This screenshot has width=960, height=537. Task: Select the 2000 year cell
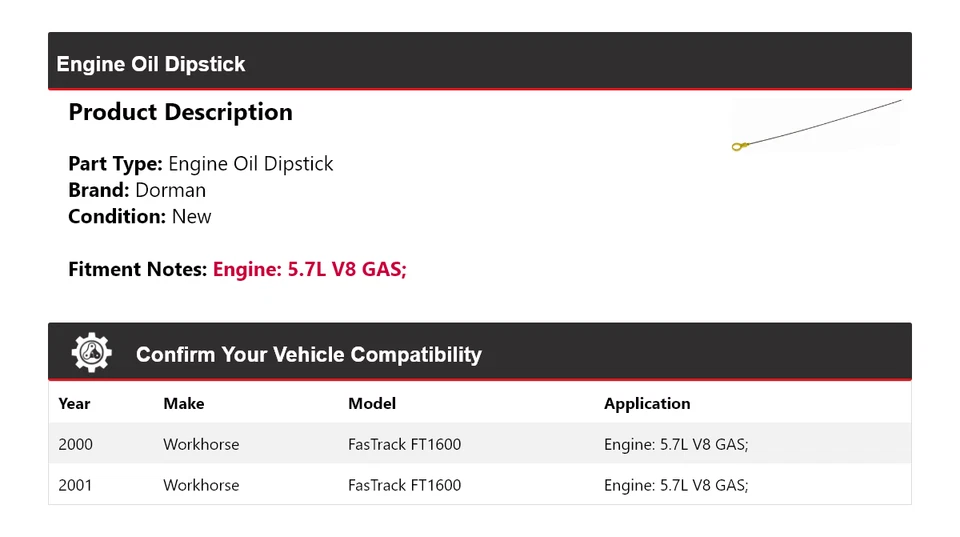pos(75,444)
